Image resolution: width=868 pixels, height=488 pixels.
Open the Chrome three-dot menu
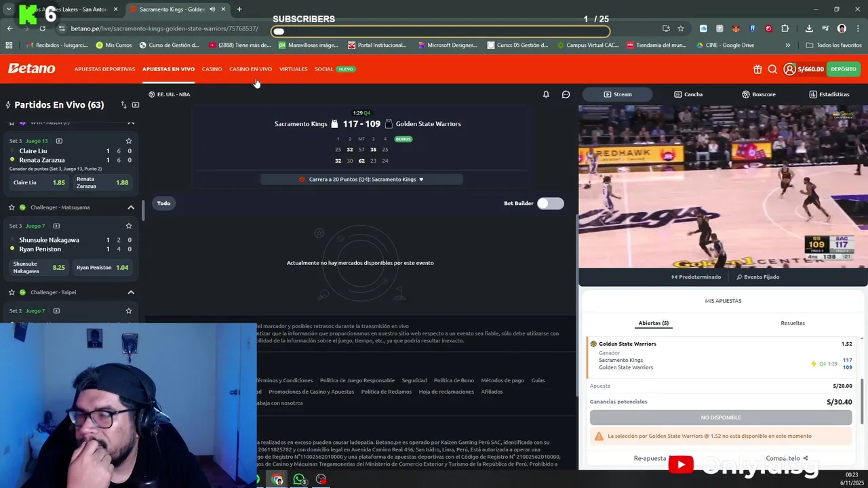[x=858, y=28]
